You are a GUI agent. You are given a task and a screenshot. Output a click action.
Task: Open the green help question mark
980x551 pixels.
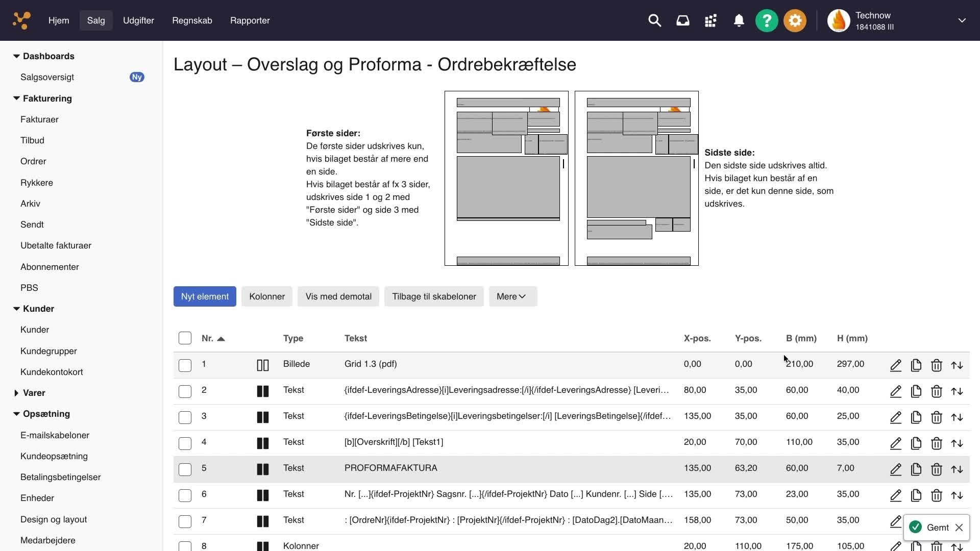767,20
